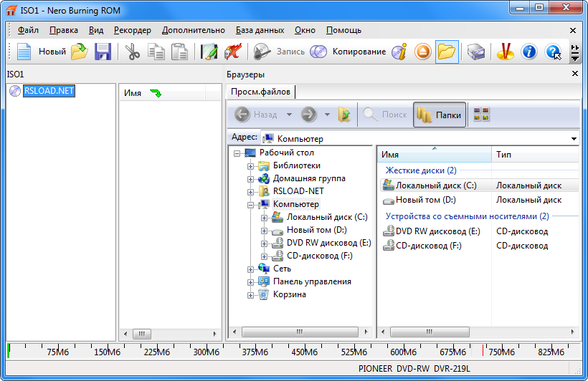Click the Поиск search button

pos(385,115)
